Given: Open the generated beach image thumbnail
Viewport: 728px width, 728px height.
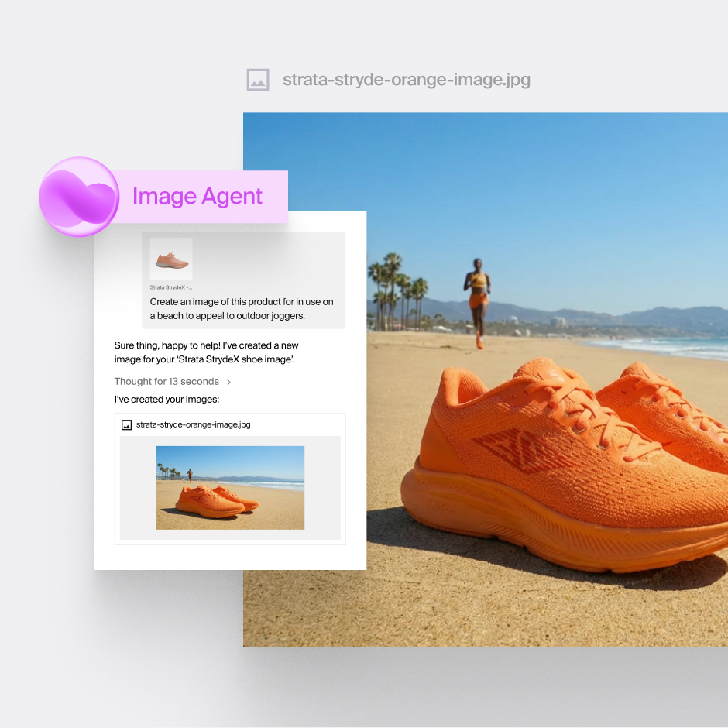Looking at the screenshot, I should pos(230,487).
